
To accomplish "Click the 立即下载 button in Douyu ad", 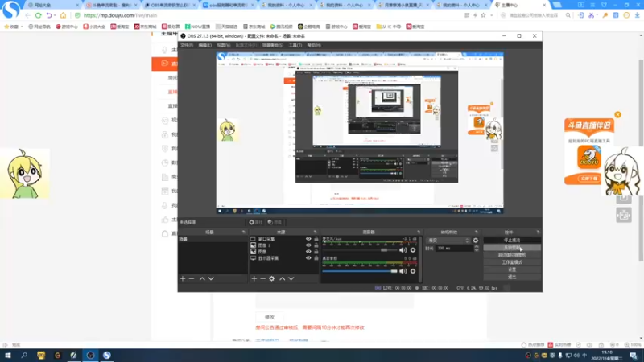I will (x=589, y=179).
